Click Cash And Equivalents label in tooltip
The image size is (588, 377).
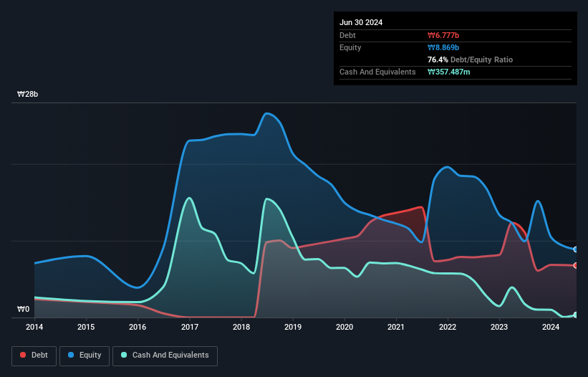(377, 72)
